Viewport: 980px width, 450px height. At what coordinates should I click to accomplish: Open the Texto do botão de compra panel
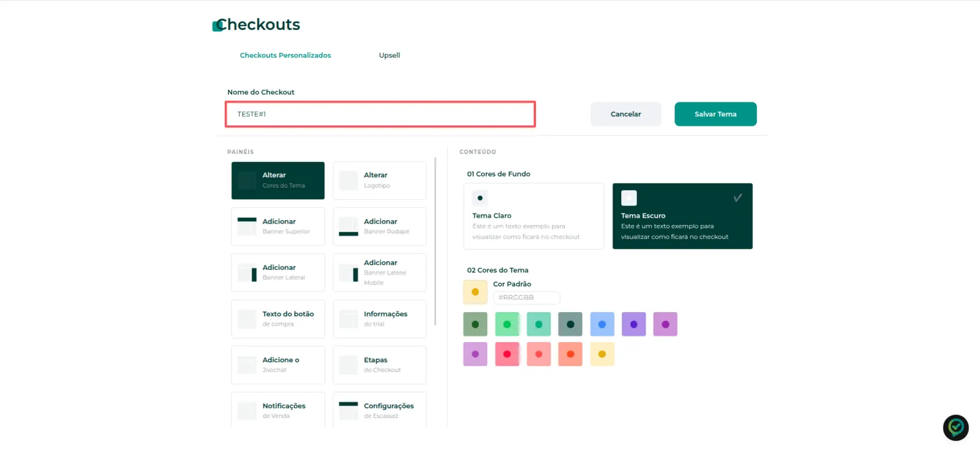(278, 319)
